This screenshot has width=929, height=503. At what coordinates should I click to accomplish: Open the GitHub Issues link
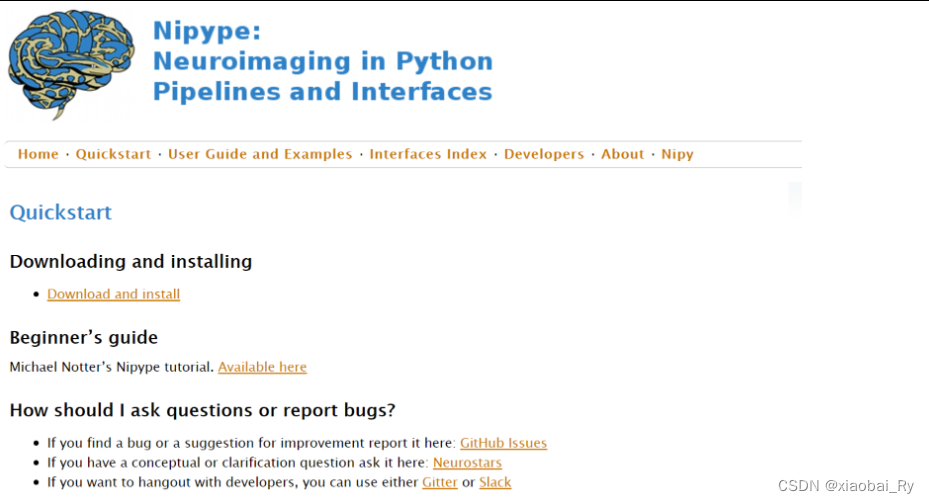pos(503,443)
